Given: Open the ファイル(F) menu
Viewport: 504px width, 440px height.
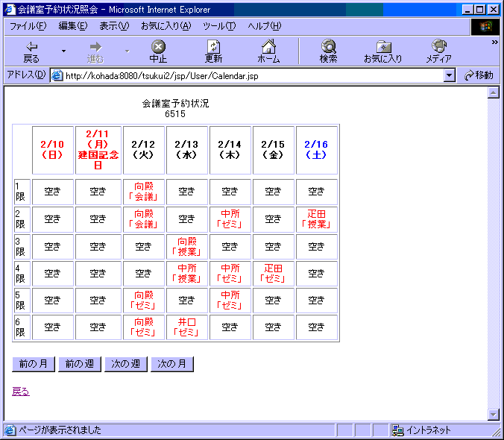Looking at the screenshot, I should pos(28,26).
